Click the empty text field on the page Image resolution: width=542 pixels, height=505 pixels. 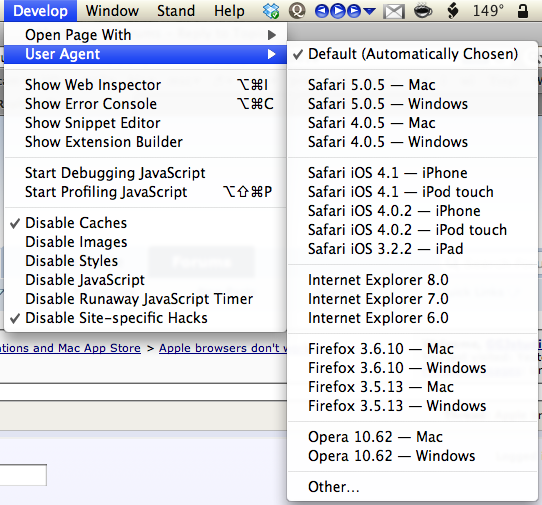click(23, 475)
